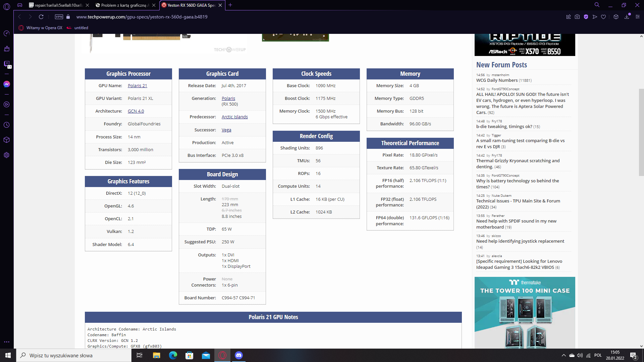Open the Twitch panel in sidebar
Viewport: 644px width, 362px height.
pyautogui.click(x=7, y=64)
